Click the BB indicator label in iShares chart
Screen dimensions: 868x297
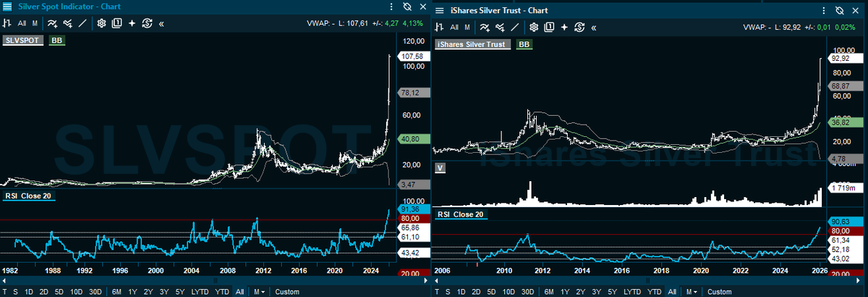(524, 44)
